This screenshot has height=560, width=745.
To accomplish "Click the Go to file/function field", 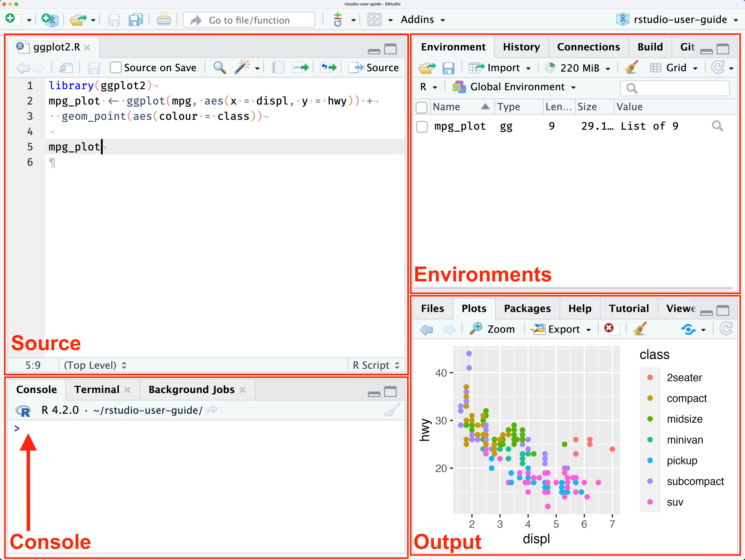I will [x=249, y=20].
